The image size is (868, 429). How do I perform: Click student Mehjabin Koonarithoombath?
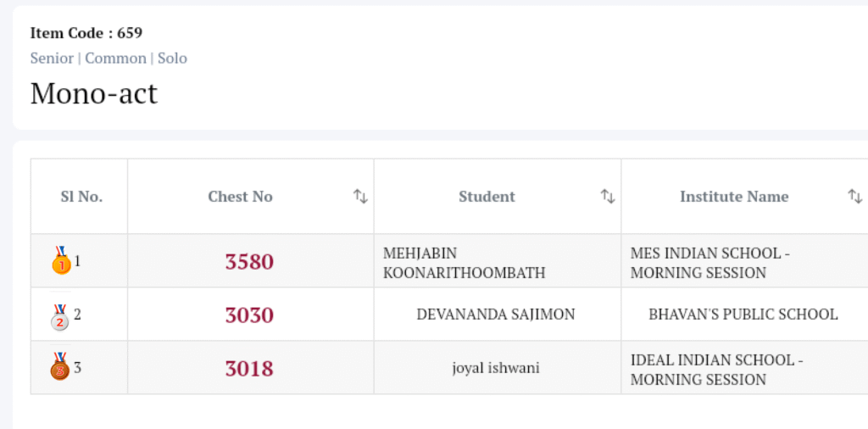[x=464, y=263]
